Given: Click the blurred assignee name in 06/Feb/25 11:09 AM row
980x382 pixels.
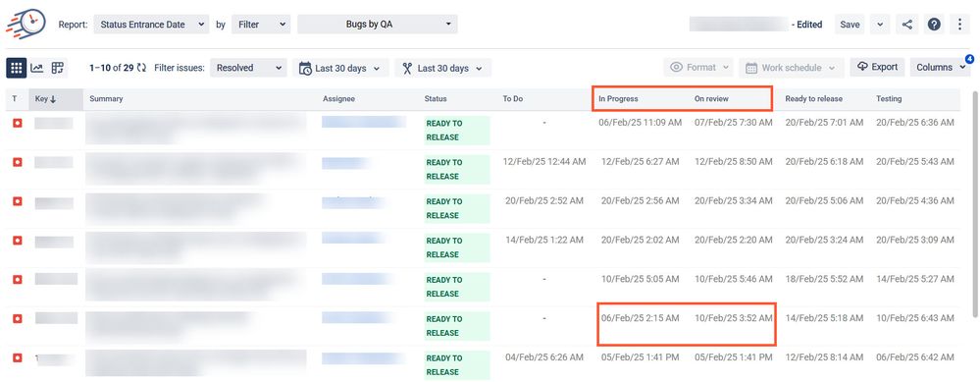Looking at the screenshot, I should 364,122.
